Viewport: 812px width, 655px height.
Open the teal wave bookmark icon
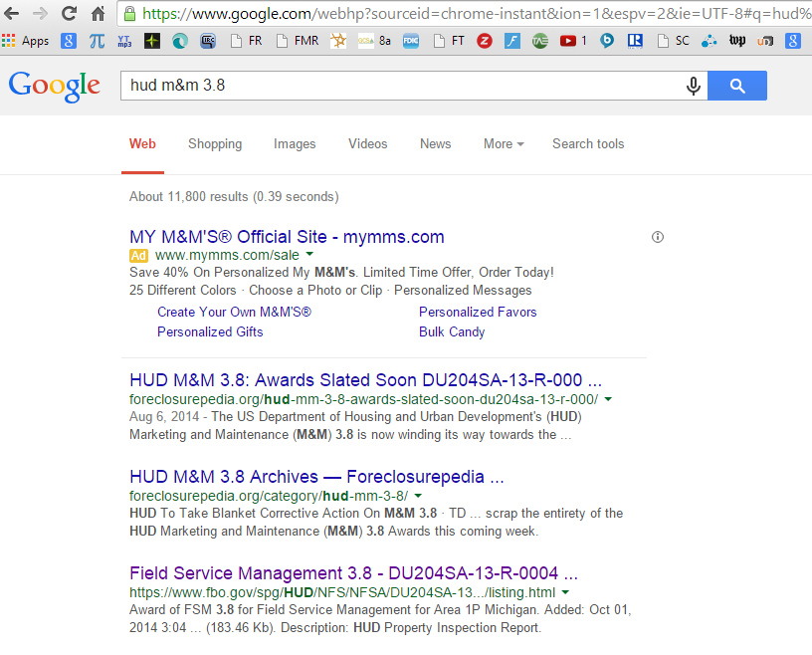click(x=180, y=41)
